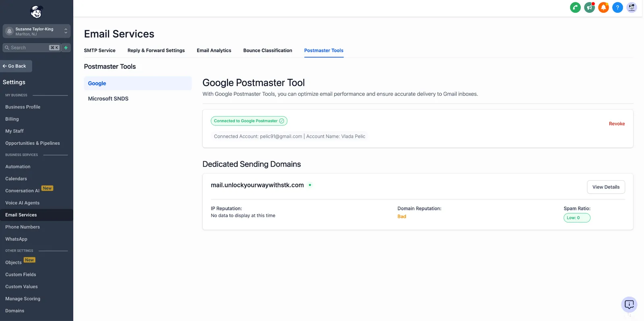Select the Postmaster Tools tab
644x321 pixels.
(324, 50)
